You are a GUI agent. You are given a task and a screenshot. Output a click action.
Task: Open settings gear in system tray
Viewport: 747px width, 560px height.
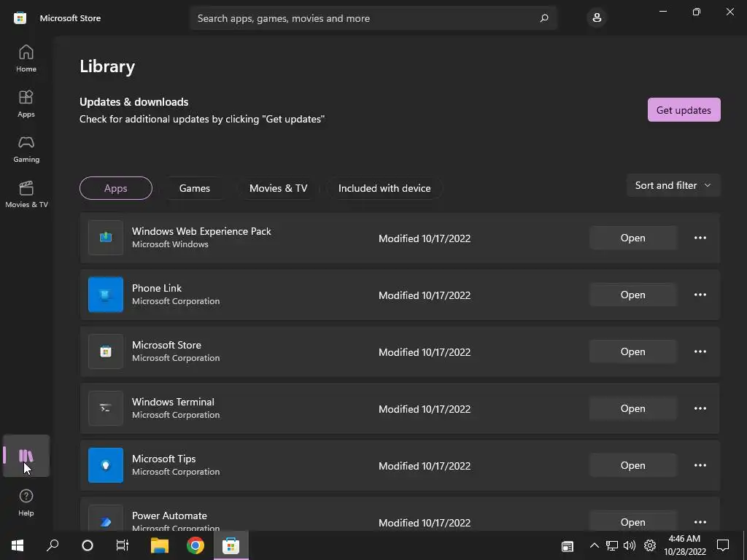click(x=650, y=545)
